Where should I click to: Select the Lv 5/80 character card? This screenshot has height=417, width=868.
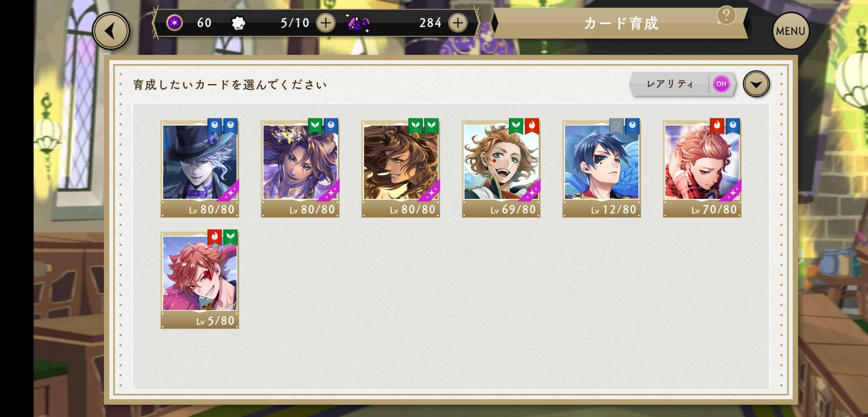click(199, 279)
